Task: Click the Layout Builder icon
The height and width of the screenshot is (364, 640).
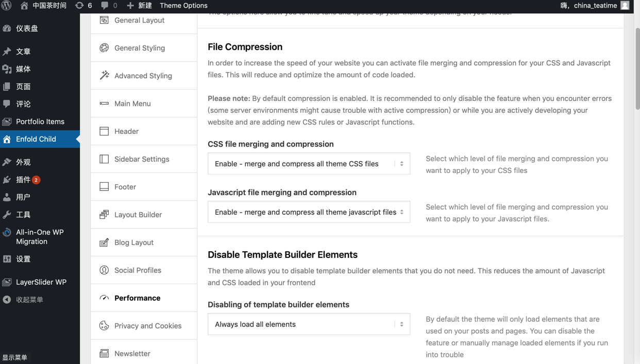Action: [x=104, y=215]
